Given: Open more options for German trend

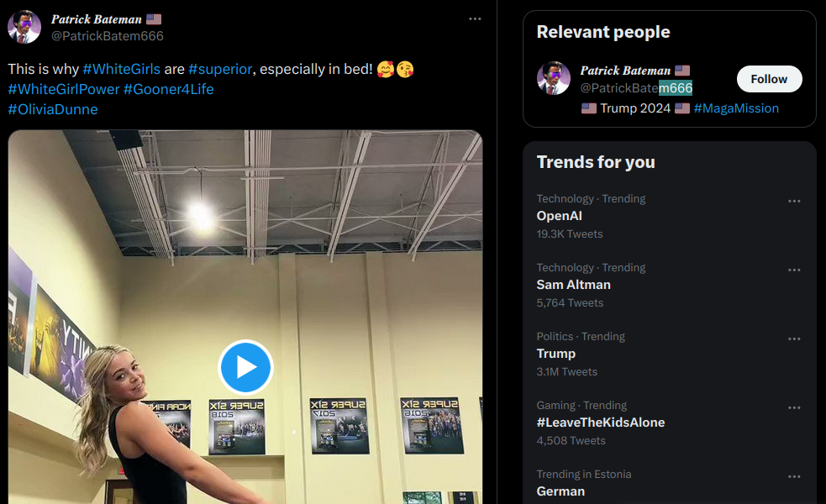Looking at the screenshot, I should tap(794, 476).
